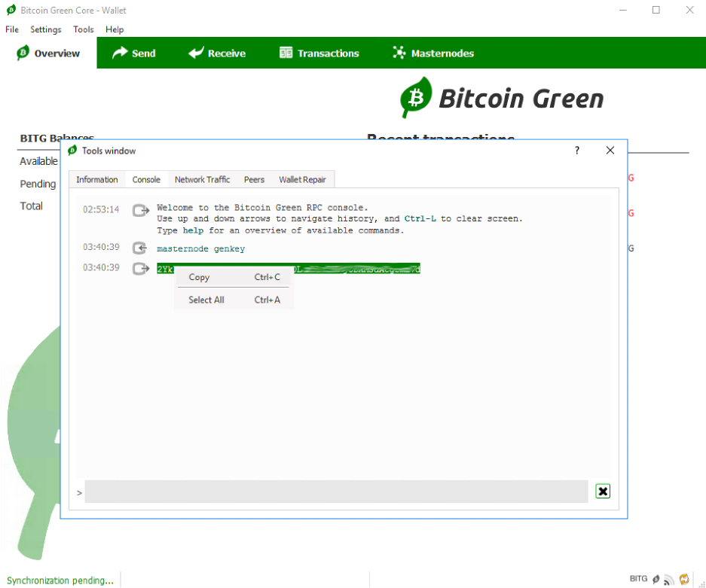Click the masternode genkey input arrow icon

pyautogui.click(x=140, y=248)
